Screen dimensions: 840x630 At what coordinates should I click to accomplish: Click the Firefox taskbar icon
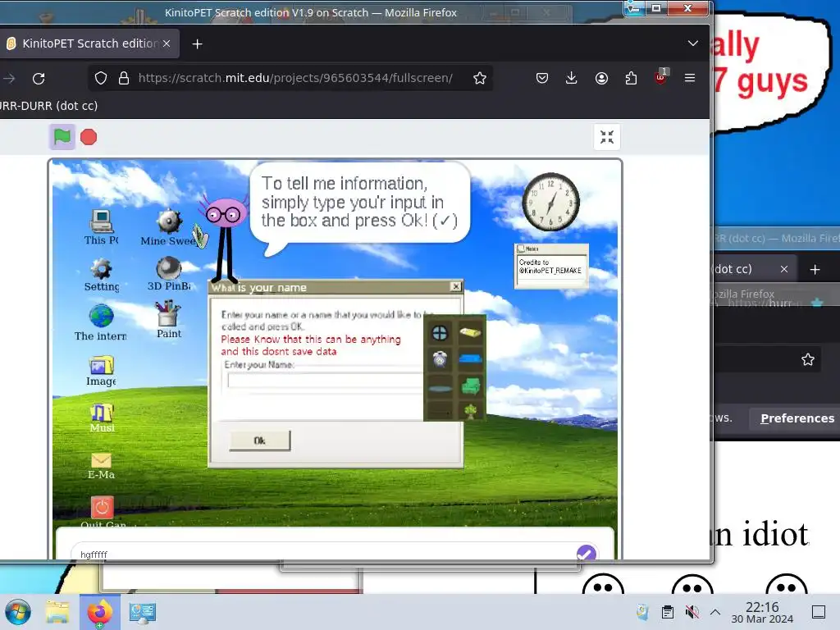pyautogui.click(x=100, y=612)
